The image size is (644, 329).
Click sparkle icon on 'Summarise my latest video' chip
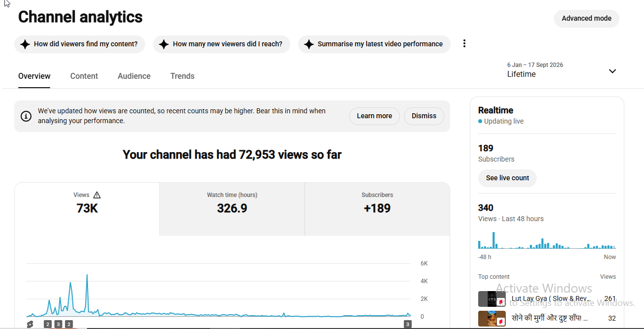[308, 44]
